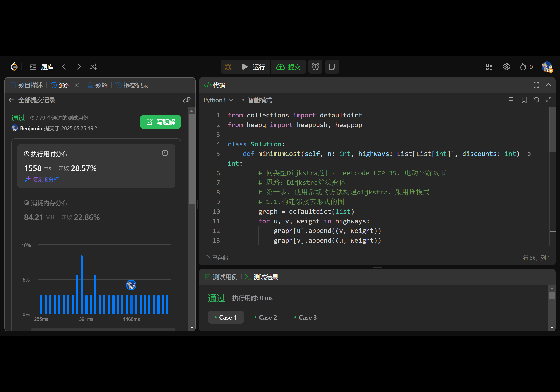This screenshot has width=560, height=392.
Task: Select Case 3 test case
Action: pyautogui.click(x=305, y=317)
